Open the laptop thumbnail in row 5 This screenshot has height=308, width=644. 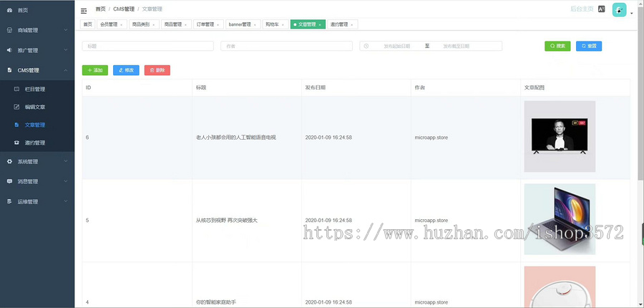560,219
